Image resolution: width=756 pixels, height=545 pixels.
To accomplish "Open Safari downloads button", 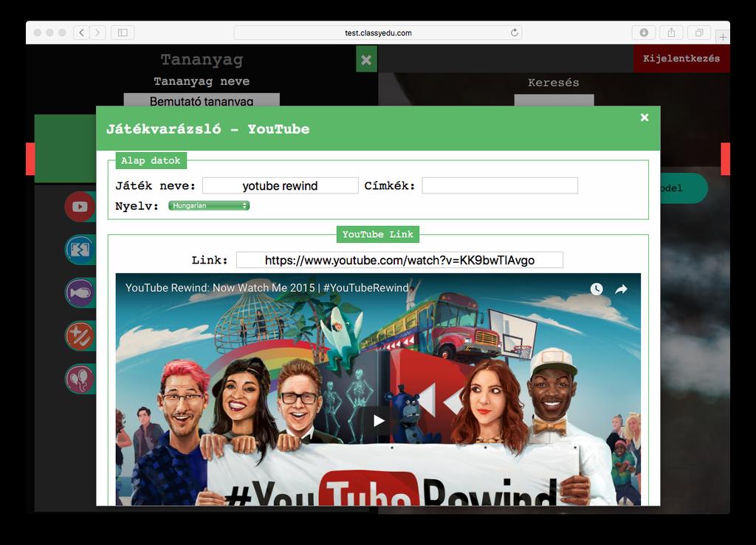I will pyautogui.click(x=644, y=32).
